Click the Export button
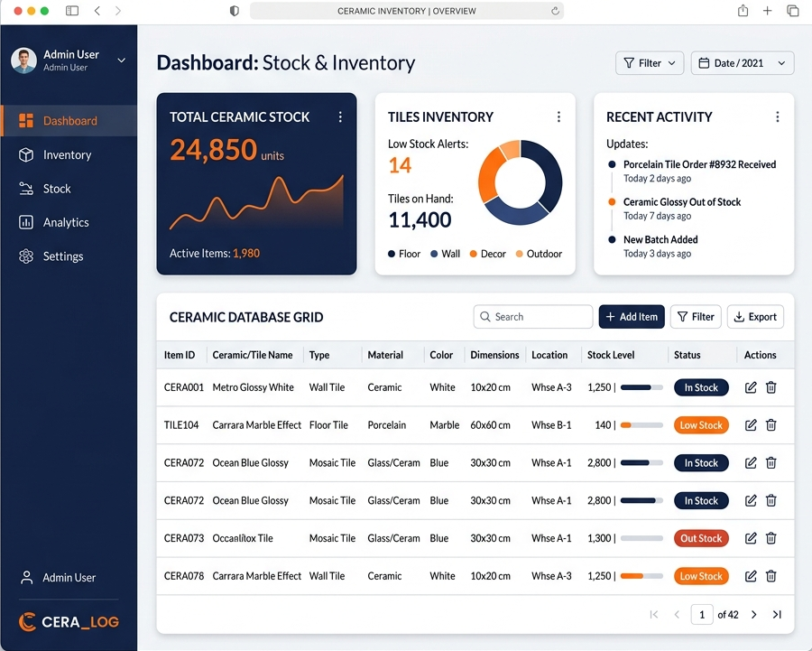This screenshot has height=651, width=812. coord(755,317)
